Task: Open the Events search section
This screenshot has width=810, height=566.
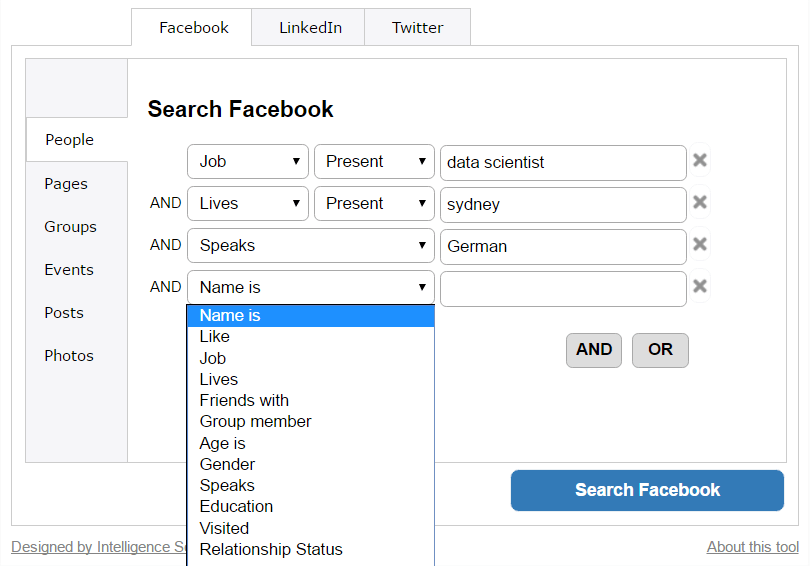Action: (x=69, y=270)
